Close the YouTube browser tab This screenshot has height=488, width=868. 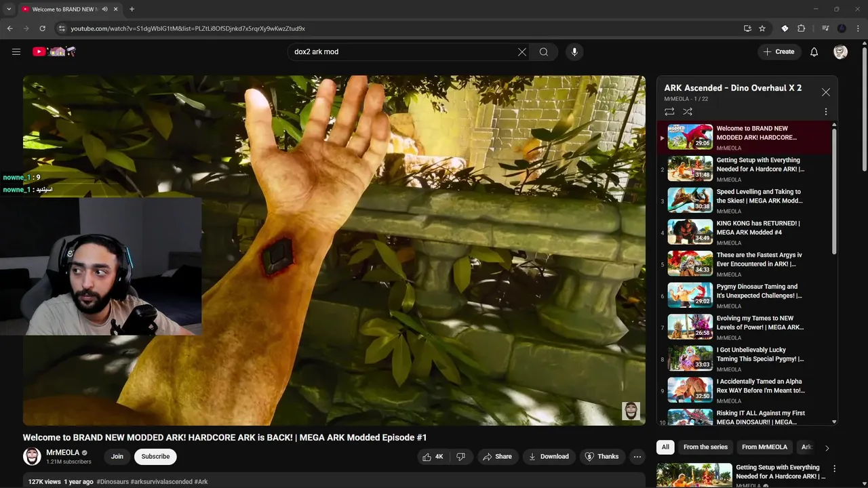coord(116,9)
